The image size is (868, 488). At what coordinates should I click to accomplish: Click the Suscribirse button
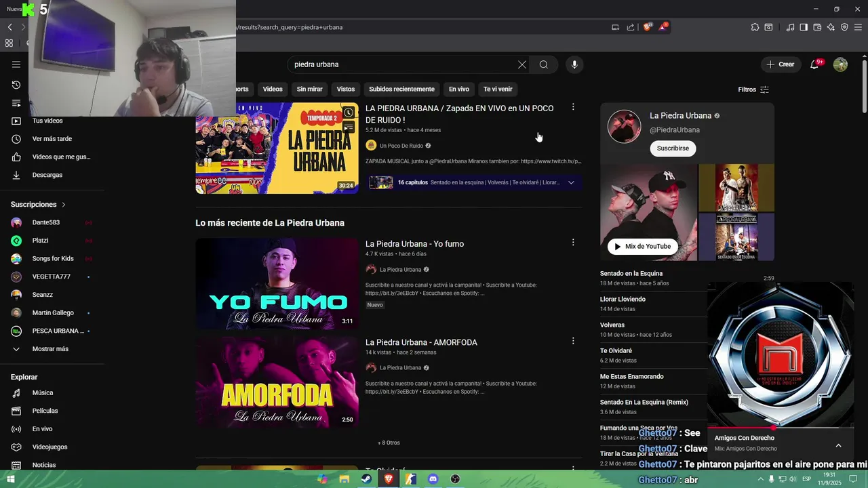click(x=673, y=148)
